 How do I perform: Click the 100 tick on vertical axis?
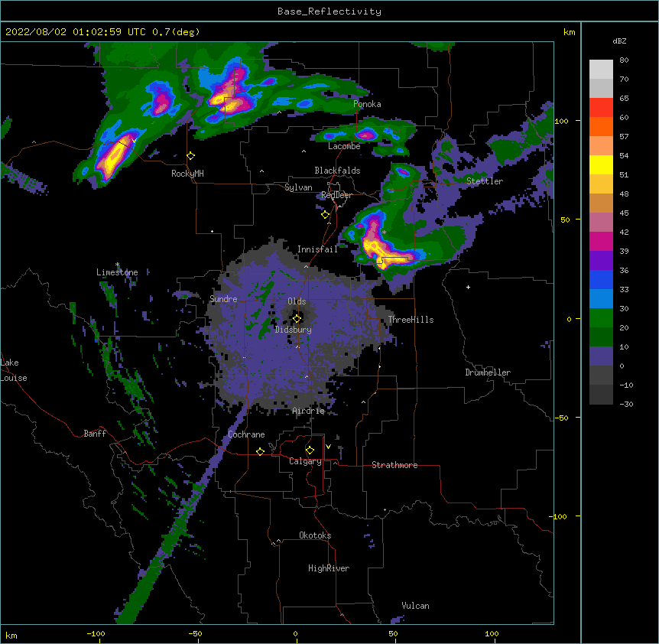pyautogui.click(x=561, y=121)
